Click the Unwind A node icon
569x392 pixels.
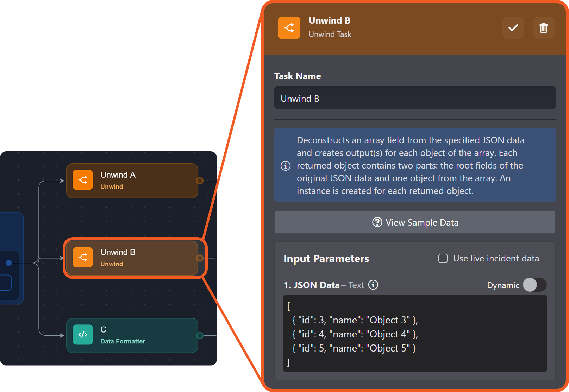coord(83,180)
